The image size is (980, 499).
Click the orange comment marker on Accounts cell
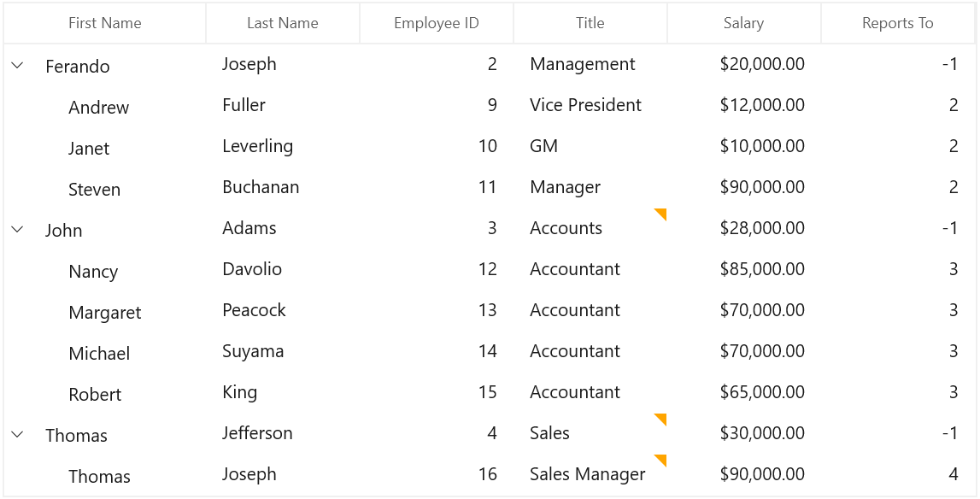(660, 214)
